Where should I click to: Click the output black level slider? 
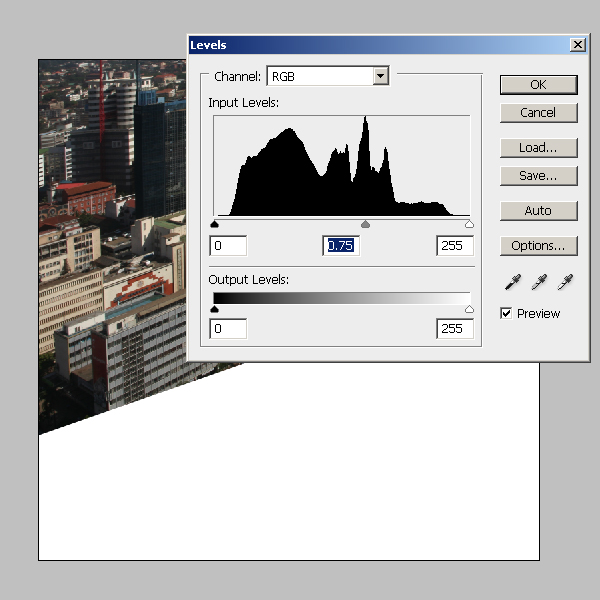click(214, 309)
